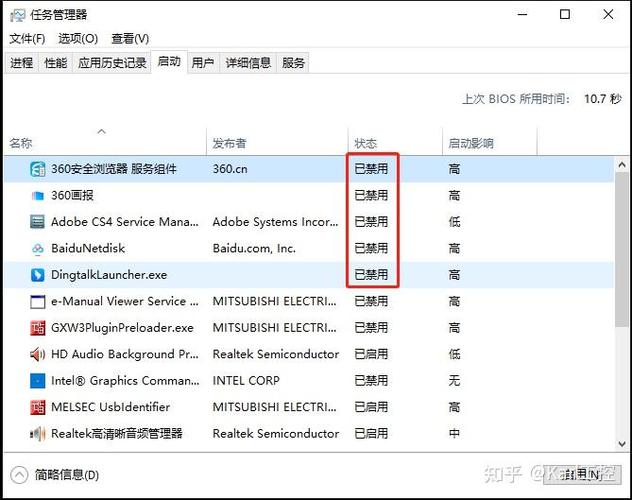Switch to the 服务 tab
632x500 pixels.
(293, 63)
